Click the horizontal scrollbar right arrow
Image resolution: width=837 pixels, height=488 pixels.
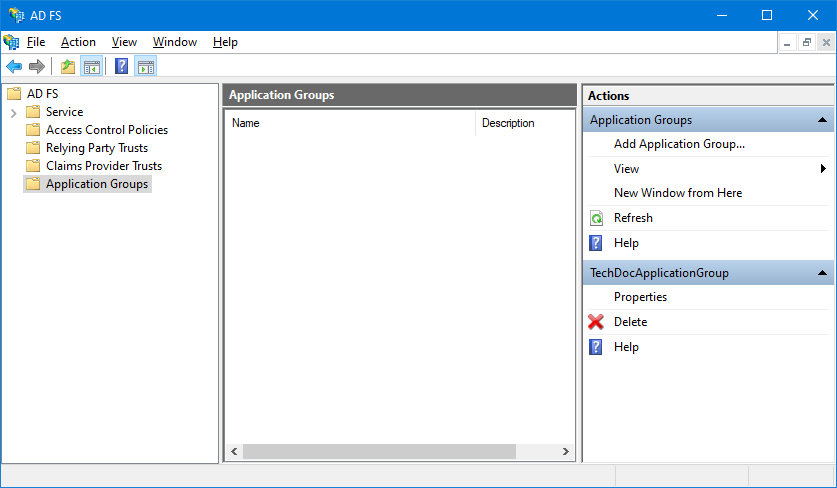click(566, 452)
